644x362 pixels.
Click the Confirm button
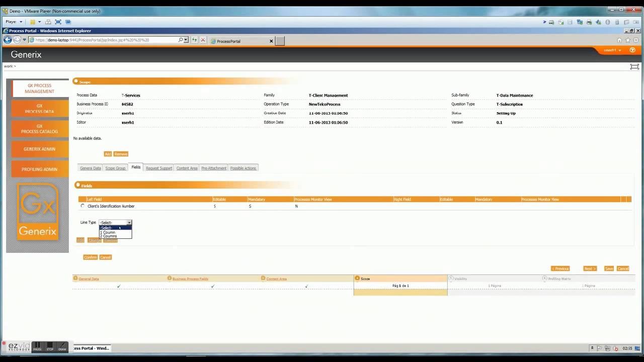point(90,257)
